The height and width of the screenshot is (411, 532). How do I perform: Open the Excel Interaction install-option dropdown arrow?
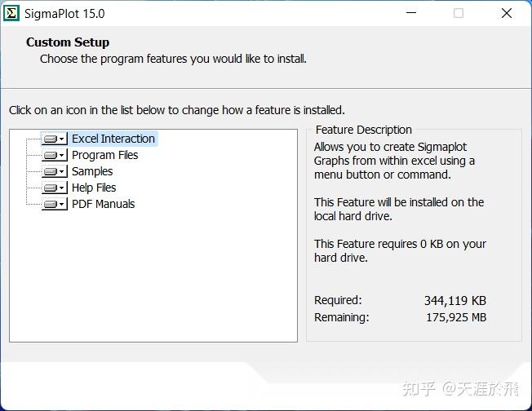63,139
